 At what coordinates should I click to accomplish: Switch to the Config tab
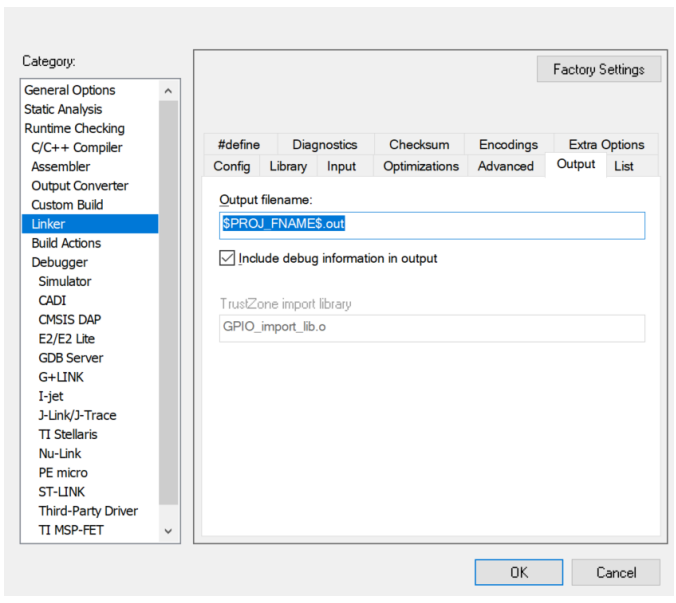[x=232, y=166]
